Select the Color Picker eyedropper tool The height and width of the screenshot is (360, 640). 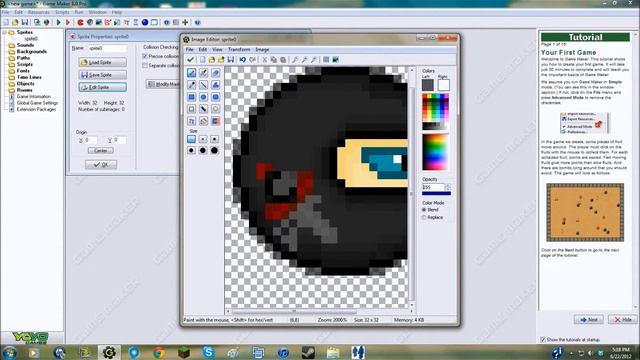click(x=191, y=85)
